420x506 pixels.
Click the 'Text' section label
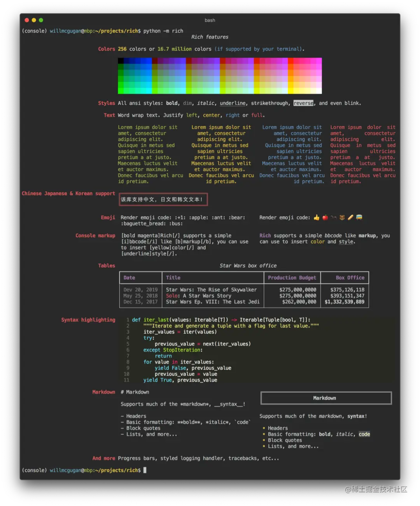click(x=109, y=115)
